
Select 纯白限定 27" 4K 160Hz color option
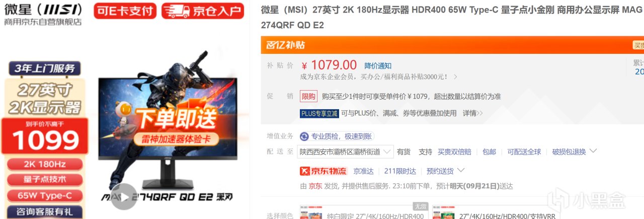pos(363,212)
